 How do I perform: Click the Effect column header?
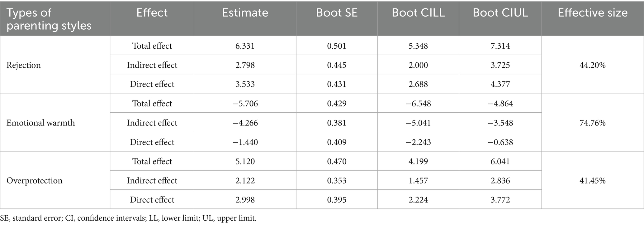click(x=152, y=13)
